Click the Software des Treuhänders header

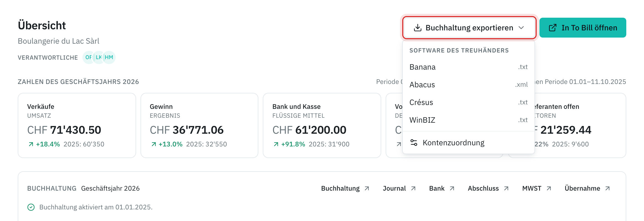point(459,50)
